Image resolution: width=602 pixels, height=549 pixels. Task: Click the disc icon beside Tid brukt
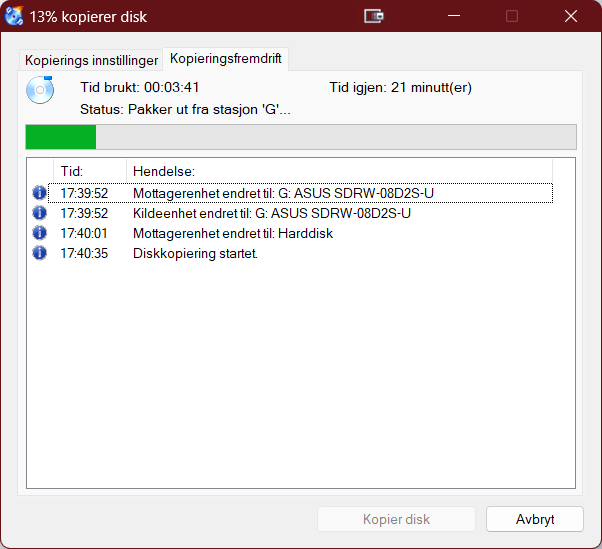[40, 90]
